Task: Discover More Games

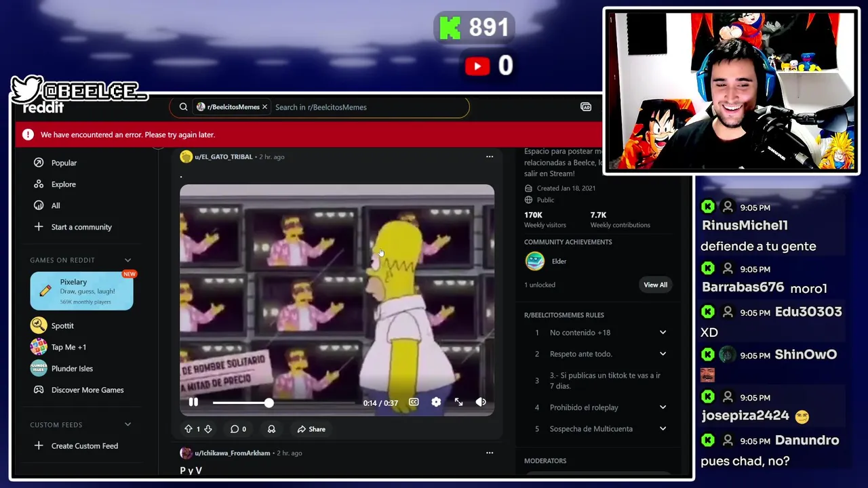Action: (x=87, y=390)
